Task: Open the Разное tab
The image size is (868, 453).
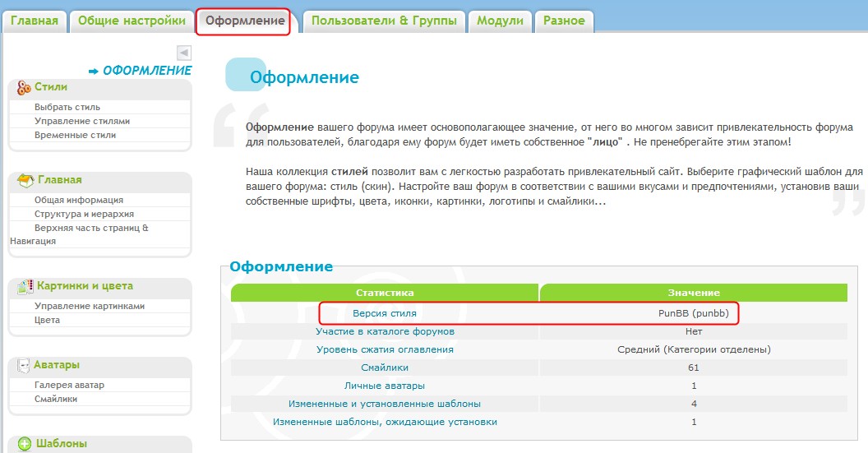Action: 564,21
